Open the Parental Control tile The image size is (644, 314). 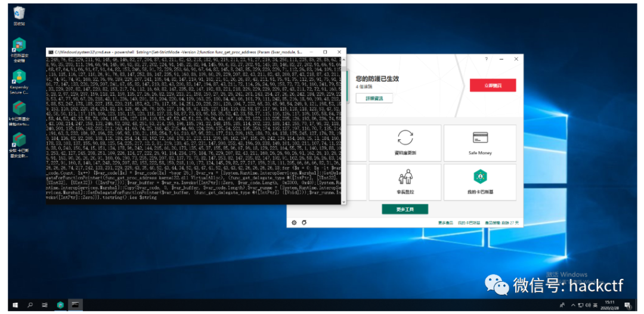405,182
